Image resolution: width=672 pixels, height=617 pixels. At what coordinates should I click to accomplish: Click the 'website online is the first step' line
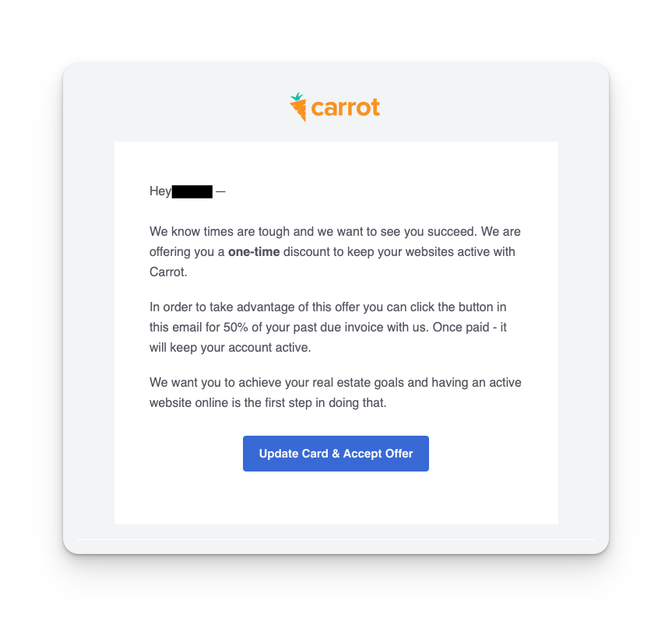pyautogui.click(x=268, y=403)
